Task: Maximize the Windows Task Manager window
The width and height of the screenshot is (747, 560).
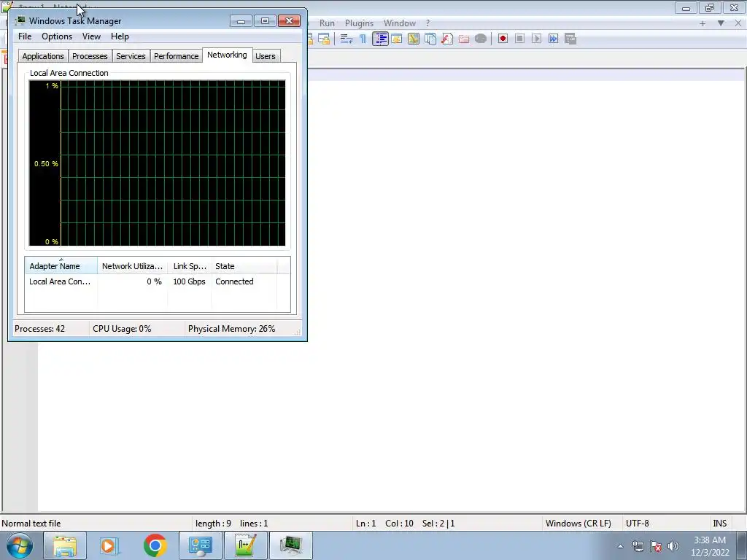Action: [265, 21]
